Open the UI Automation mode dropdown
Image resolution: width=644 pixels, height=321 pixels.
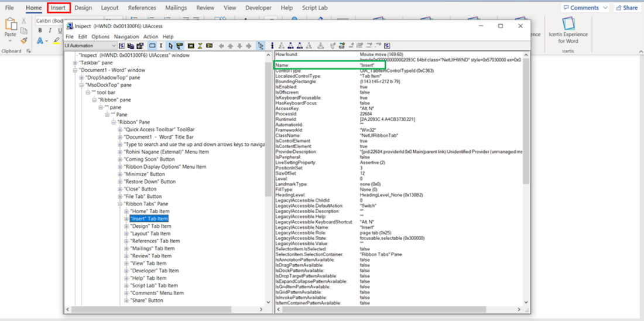90,46
